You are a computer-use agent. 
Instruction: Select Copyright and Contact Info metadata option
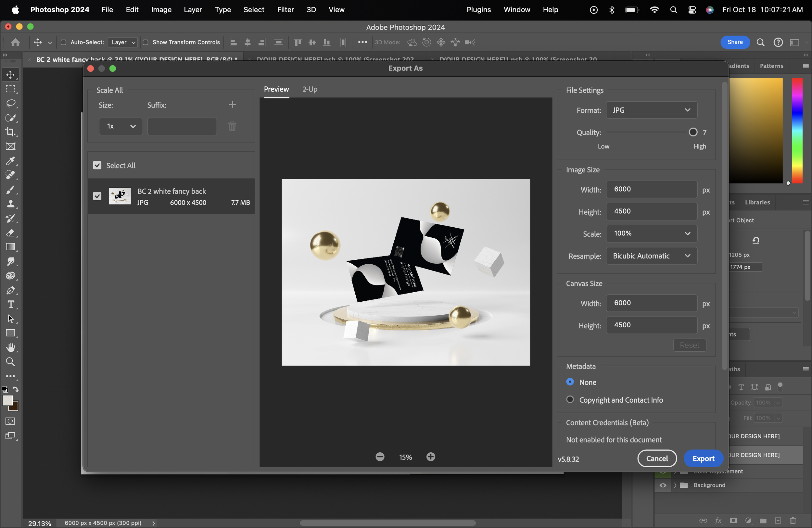570,399
